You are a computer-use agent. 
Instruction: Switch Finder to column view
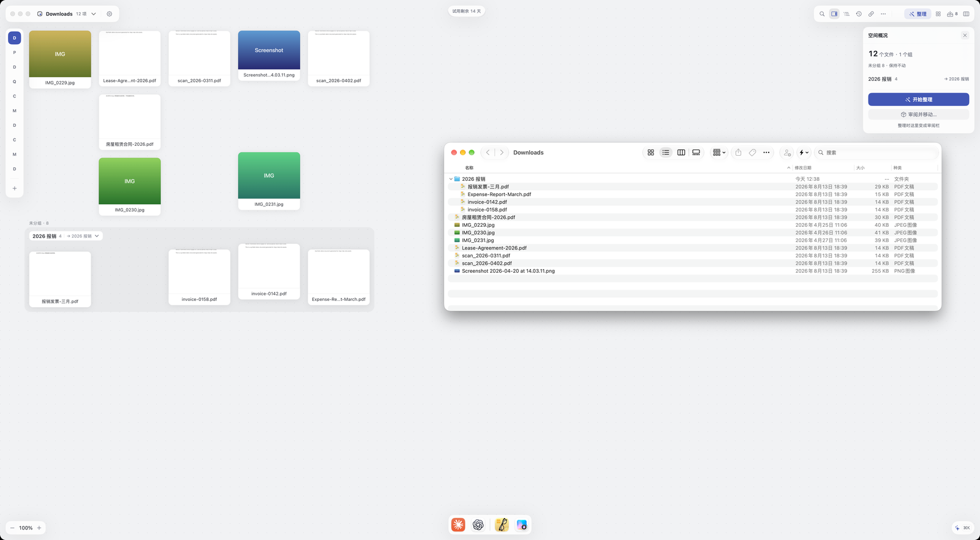pyautogui.click(x=681, y=153)
